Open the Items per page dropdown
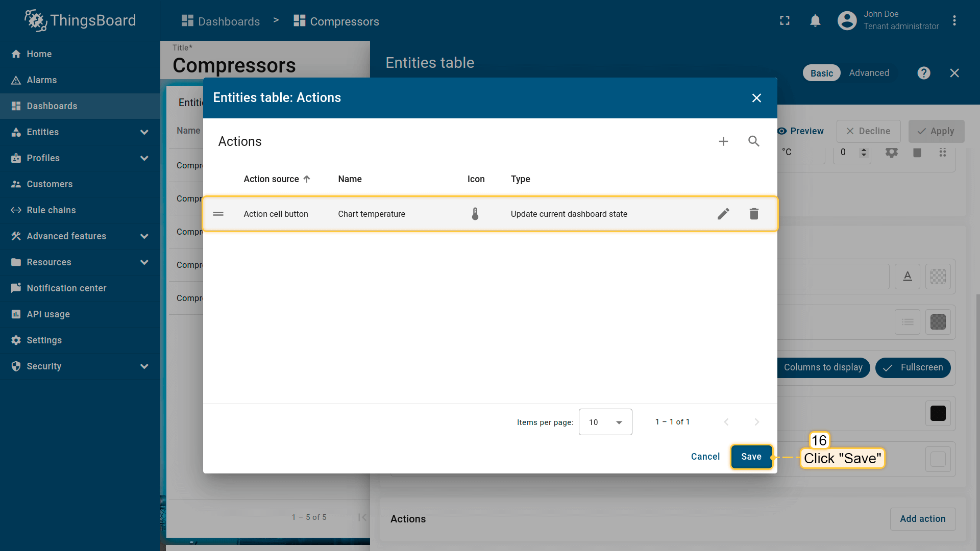 coord(605,422)
